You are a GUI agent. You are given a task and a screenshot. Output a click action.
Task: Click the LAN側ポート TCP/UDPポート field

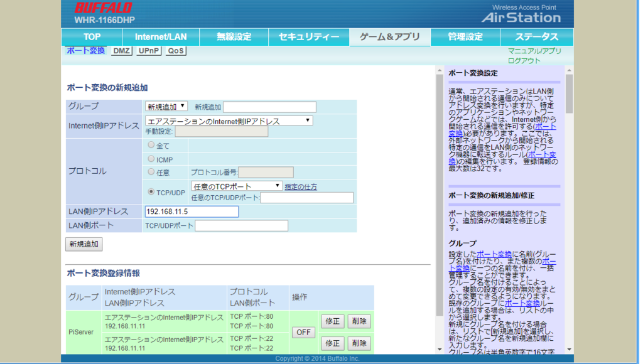click(x=242, y=226)
